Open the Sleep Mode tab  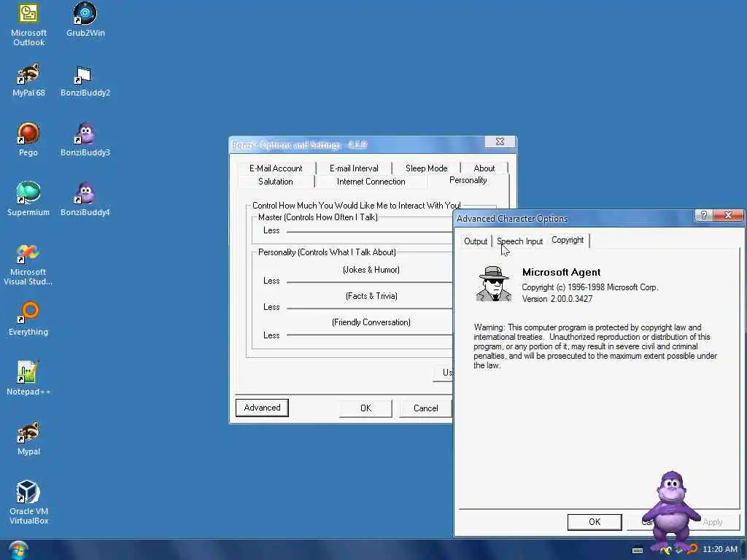[x=426, y=168]
